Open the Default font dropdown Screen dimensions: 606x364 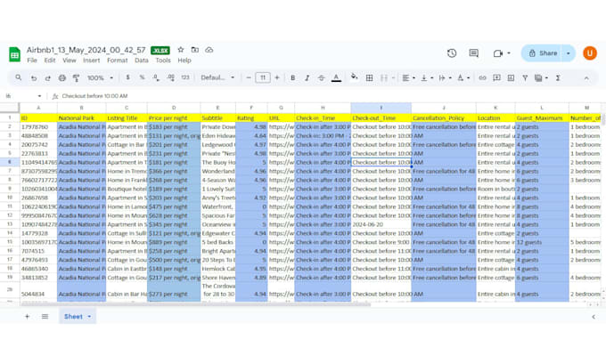tap(217, 77)
